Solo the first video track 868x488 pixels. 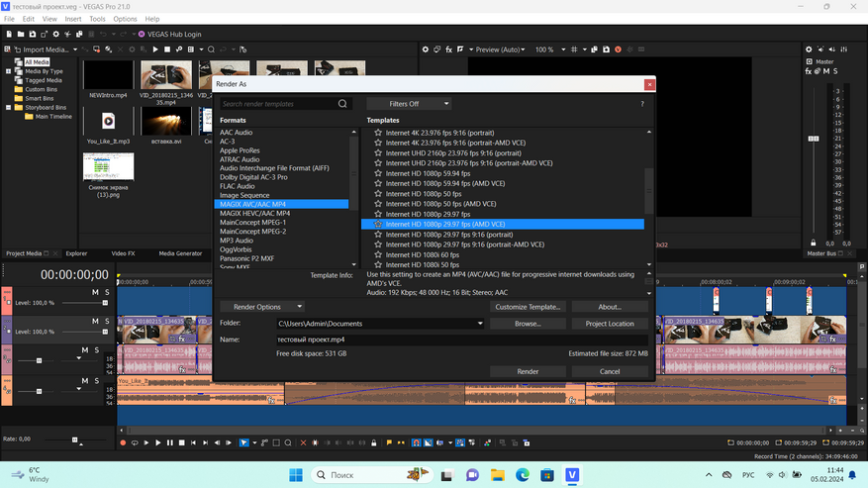coord(107,293)
